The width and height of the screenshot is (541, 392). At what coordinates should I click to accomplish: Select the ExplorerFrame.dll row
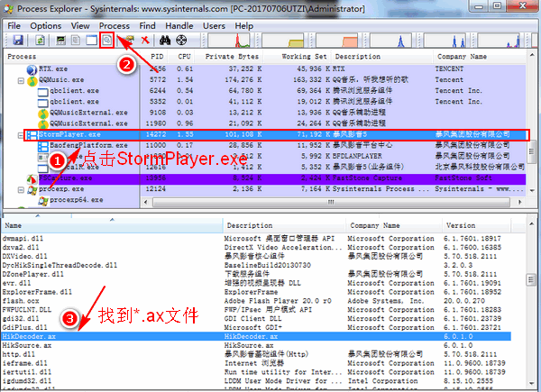pos(256,292)
